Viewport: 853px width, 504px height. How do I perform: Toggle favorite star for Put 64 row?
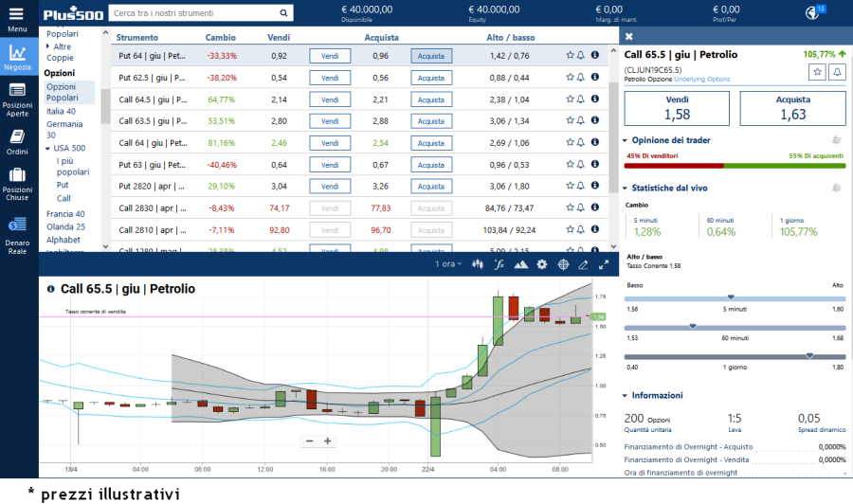point(570,56)
